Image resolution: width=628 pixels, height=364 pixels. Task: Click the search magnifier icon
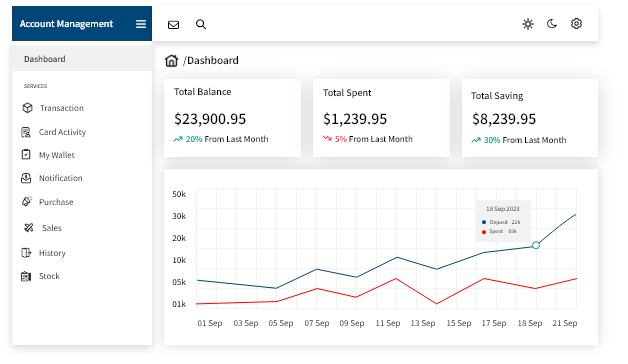[x=201, y=24]
